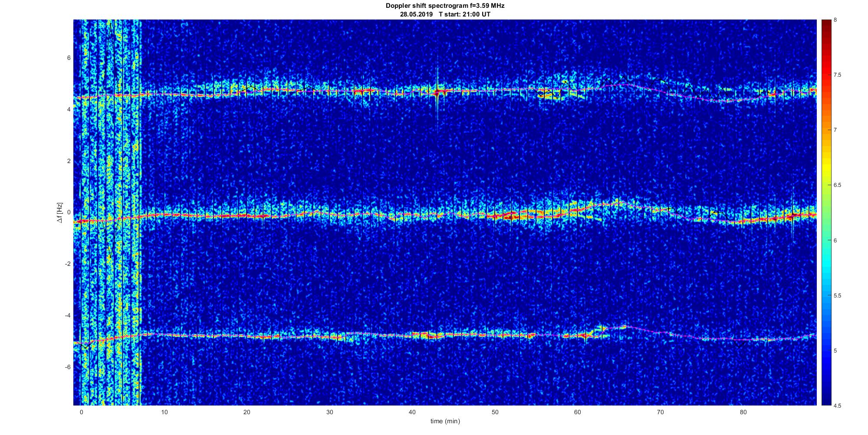The image size is (868, 435).
Task: Click the x-axis tick label '20'
Action: (x=247, y=412)
